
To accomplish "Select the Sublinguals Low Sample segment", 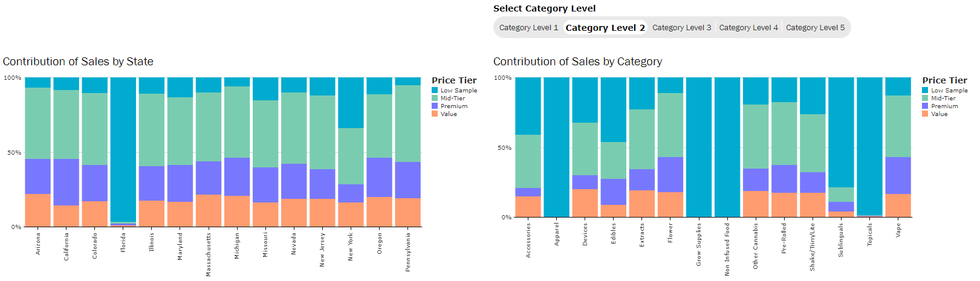I will (x=841, y=132).
